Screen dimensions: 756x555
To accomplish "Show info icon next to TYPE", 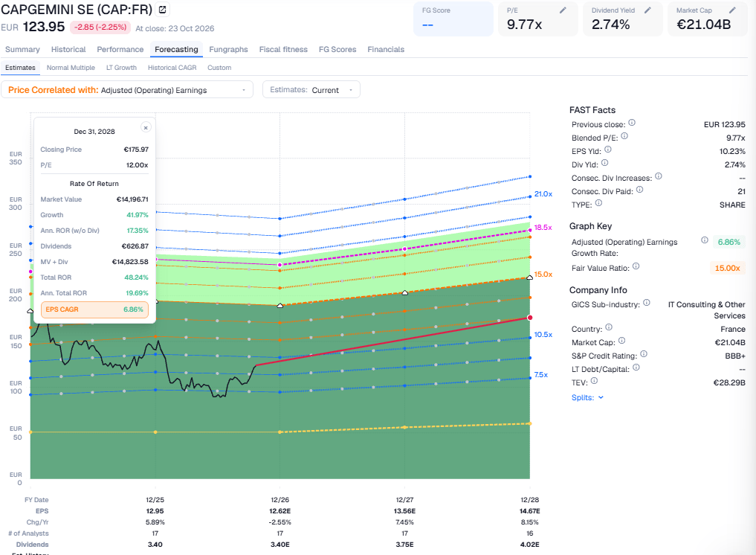I will pyautogui.click(x=598, y=203).
